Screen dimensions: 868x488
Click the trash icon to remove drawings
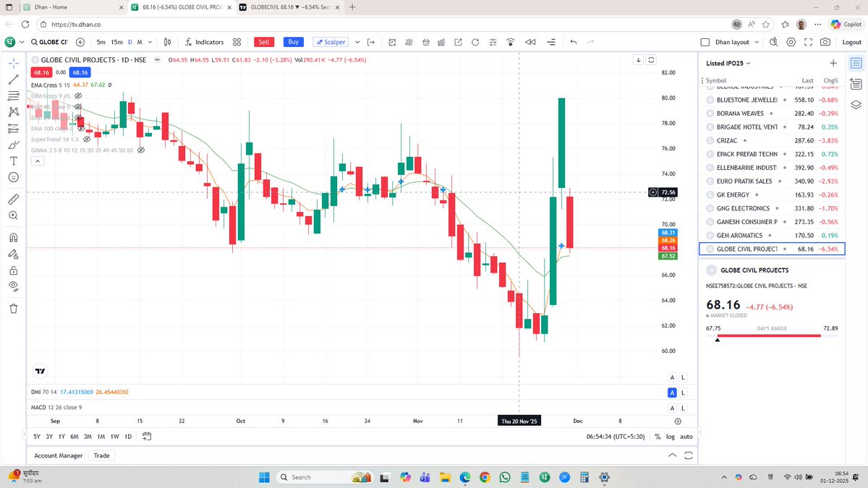13,308
